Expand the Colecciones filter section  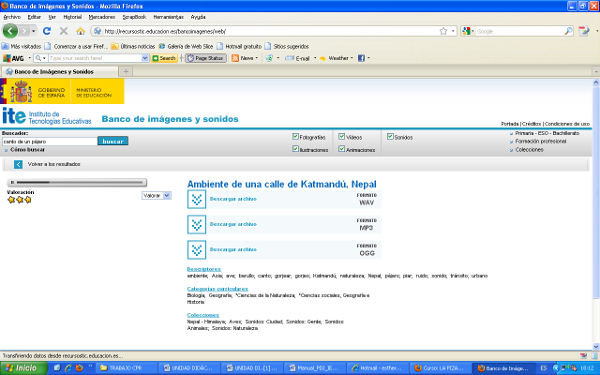527,150
